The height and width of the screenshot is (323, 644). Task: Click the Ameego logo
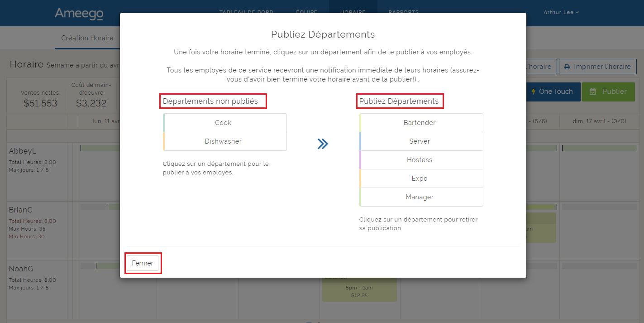point(79,14)
